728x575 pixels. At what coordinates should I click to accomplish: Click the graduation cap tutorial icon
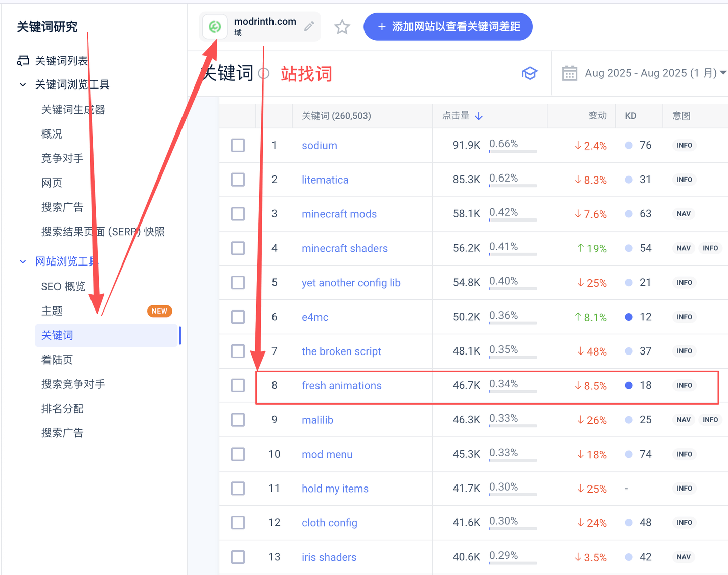tap(529, 73)
